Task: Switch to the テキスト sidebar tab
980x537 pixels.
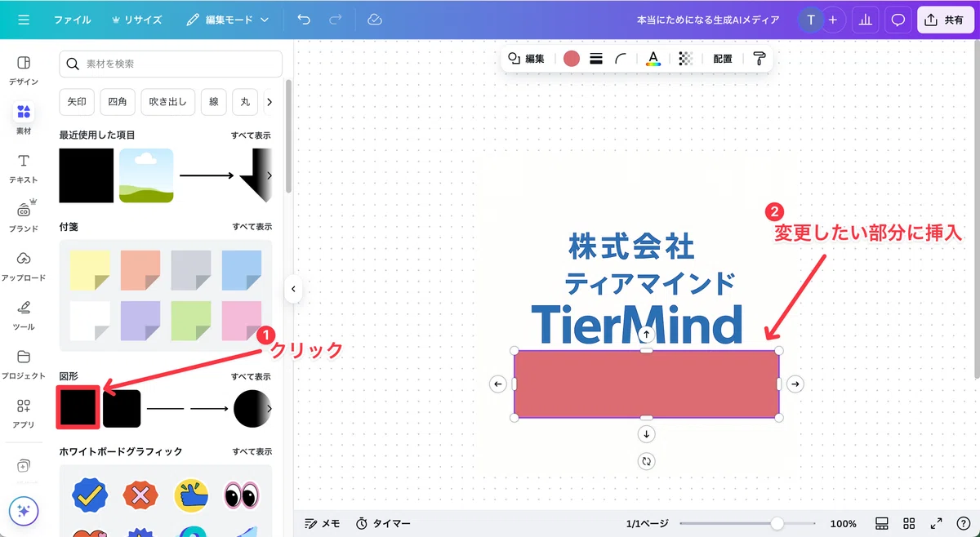Action: (24, 167)
